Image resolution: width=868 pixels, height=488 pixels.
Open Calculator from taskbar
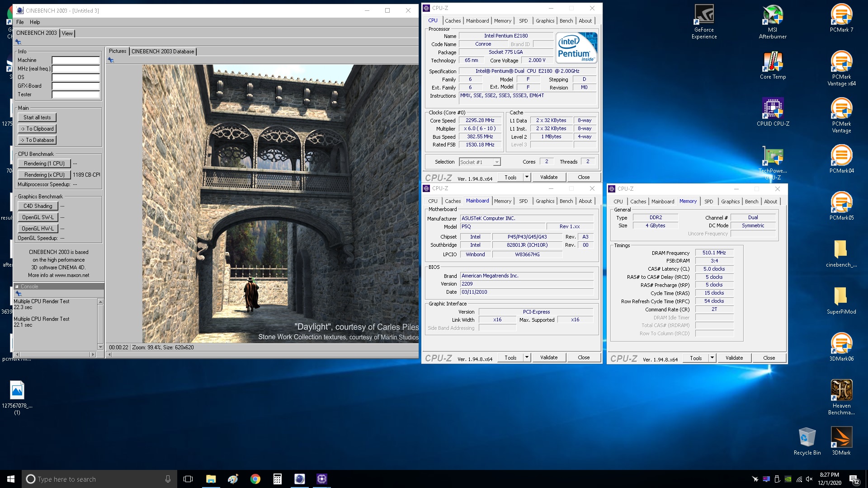pyautogui.click(x=278, y=479)
